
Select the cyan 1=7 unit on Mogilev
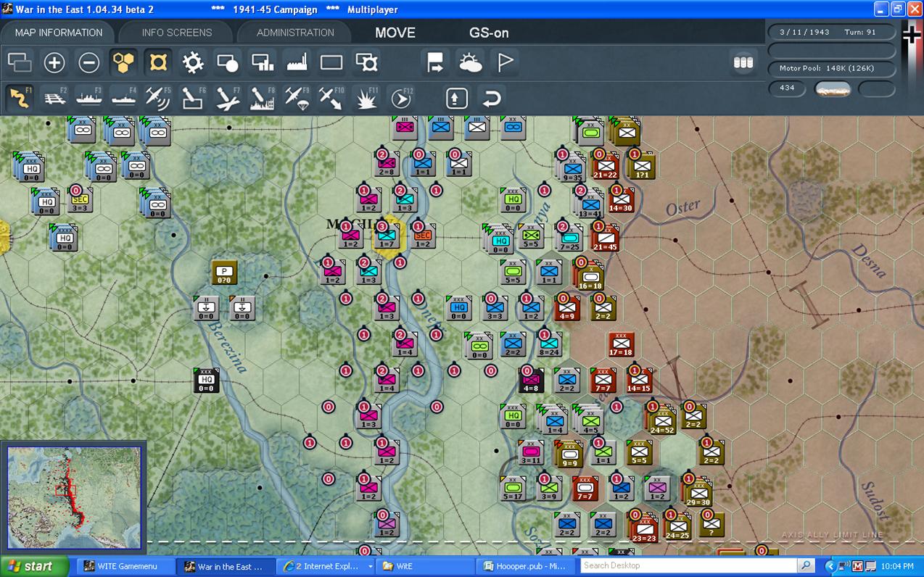pyautogui.click(x=387, y=236)
